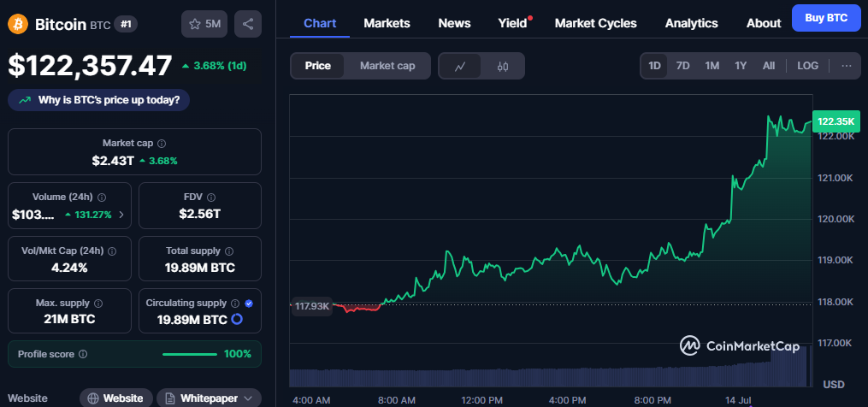Screen dimensions: 868x407
Task: Click the Market cap info icon
Action: point(162,144)
